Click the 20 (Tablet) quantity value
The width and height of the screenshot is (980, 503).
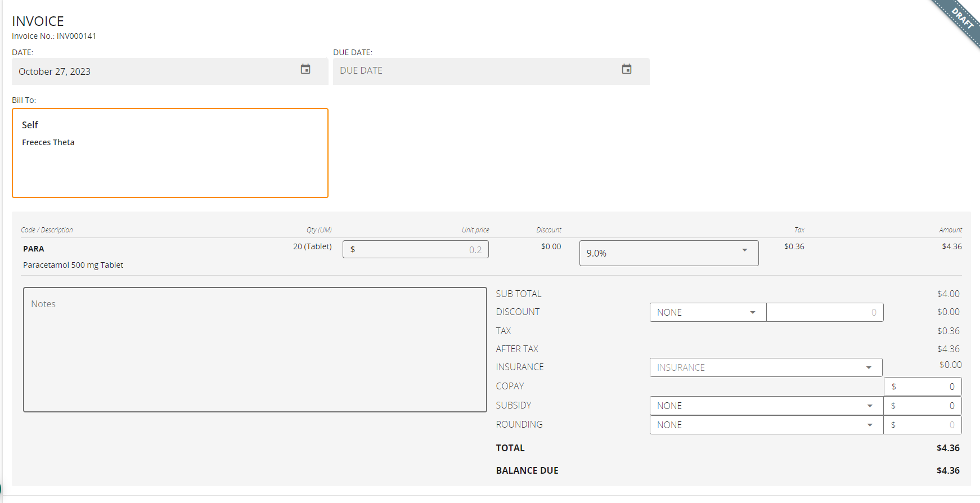[x=312, y=246]
